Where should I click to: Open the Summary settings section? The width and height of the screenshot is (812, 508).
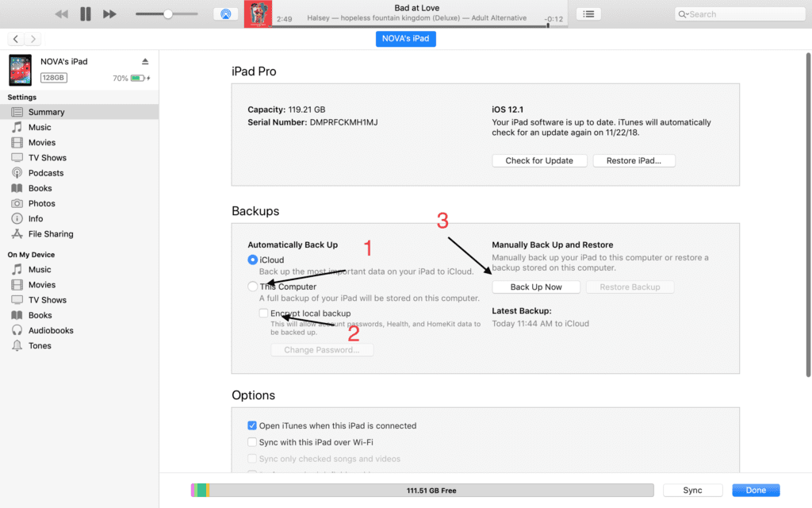tap(46, 112)
